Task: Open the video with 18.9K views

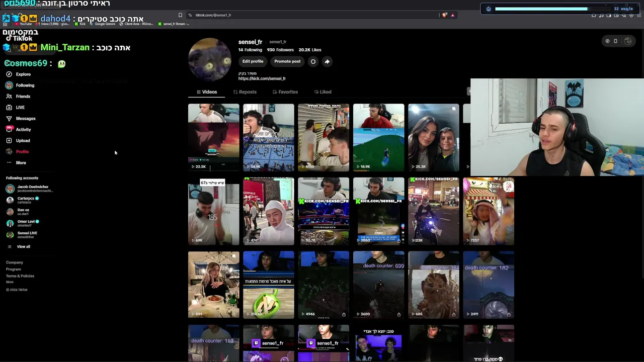Action: tap(379, 138)
